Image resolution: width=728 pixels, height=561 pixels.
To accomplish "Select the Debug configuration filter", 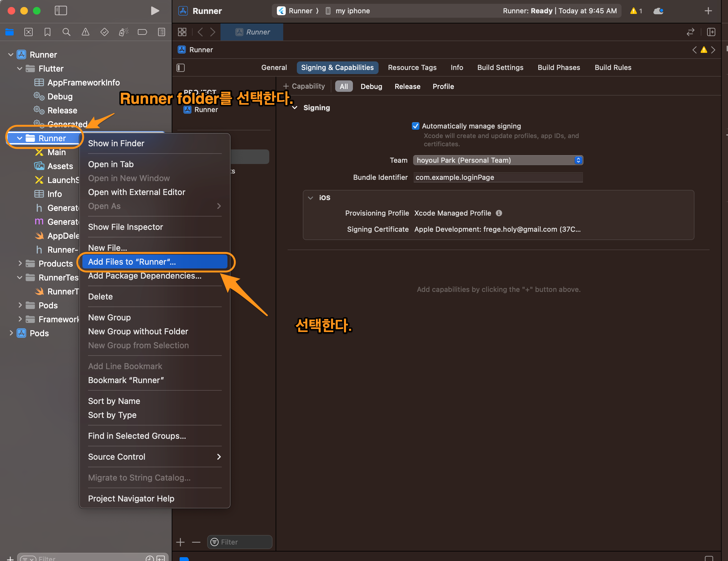I will tap(371, 86).
